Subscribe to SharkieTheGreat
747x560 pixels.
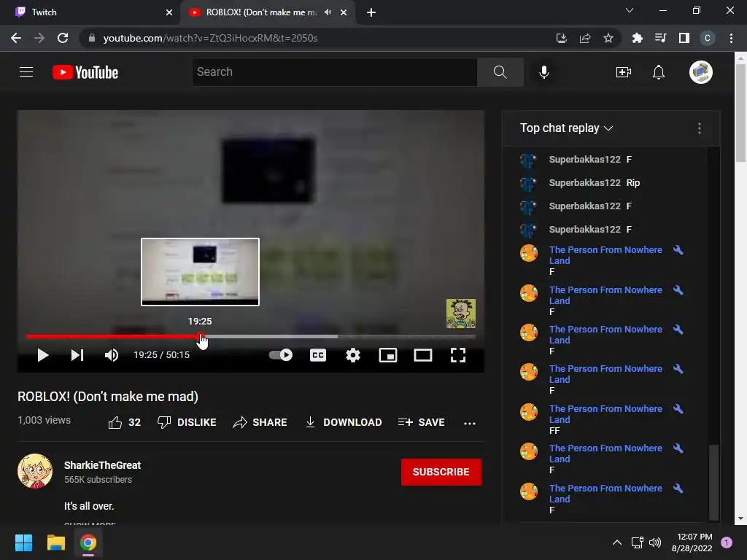coord(441,472)
